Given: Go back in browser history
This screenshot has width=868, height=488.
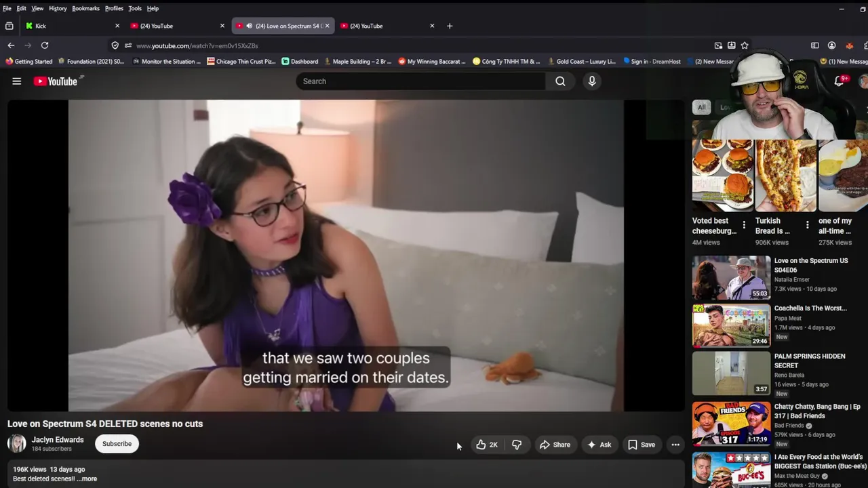Looking at the screenshot, I should point(11,45).
